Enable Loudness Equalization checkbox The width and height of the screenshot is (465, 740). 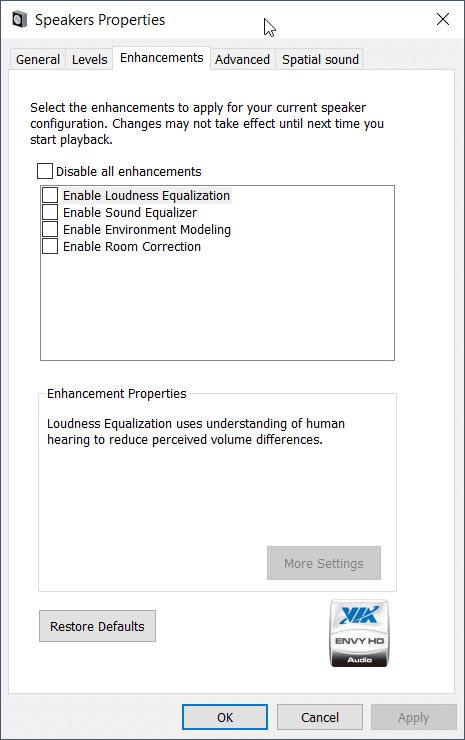50,195
